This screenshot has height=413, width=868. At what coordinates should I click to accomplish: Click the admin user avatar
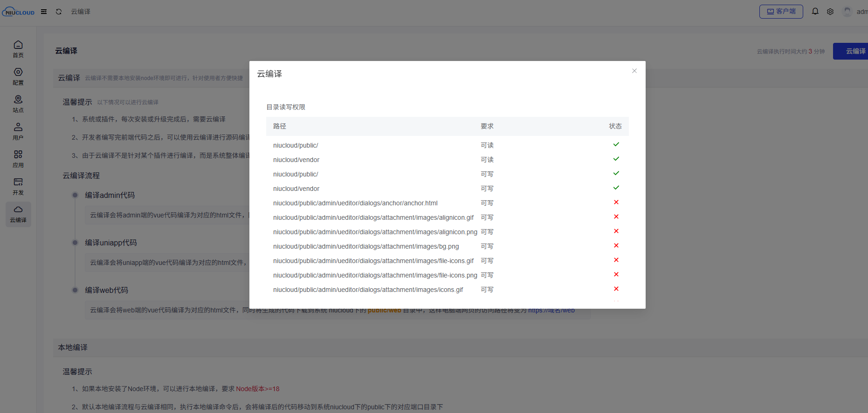847,12
